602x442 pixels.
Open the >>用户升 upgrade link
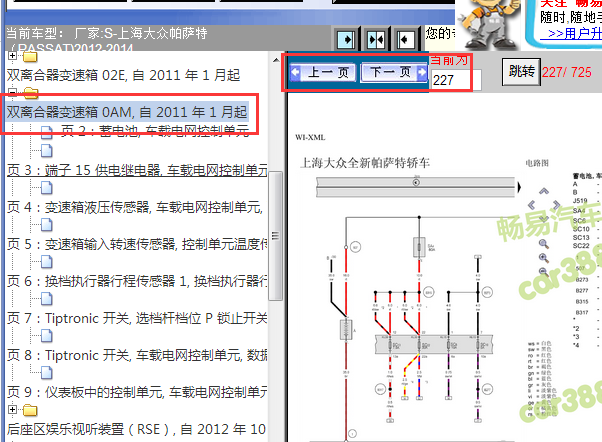(x=571, y=34)
